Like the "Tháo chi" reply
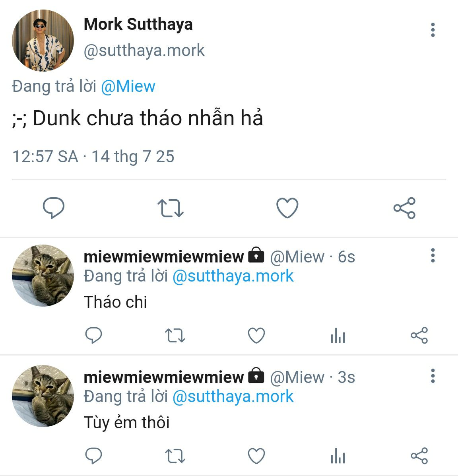458x476 pixels. [256, 336]
